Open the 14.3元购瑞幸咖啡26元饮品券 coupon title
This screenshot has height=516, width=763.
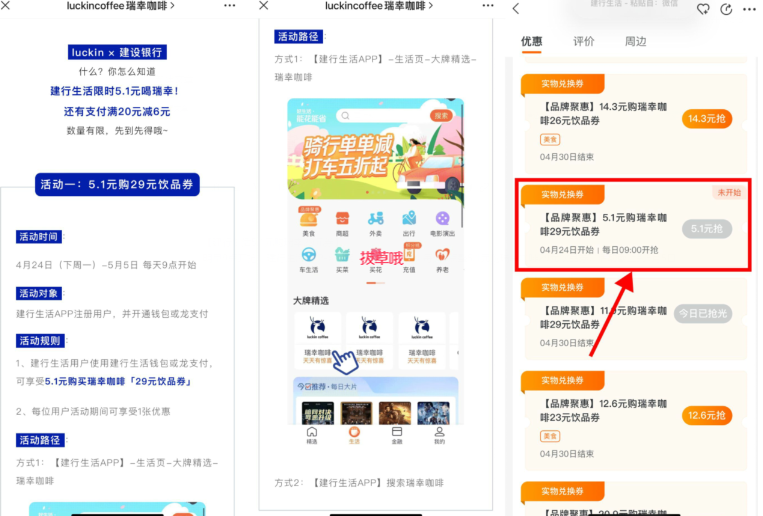(x=603, y=113)
